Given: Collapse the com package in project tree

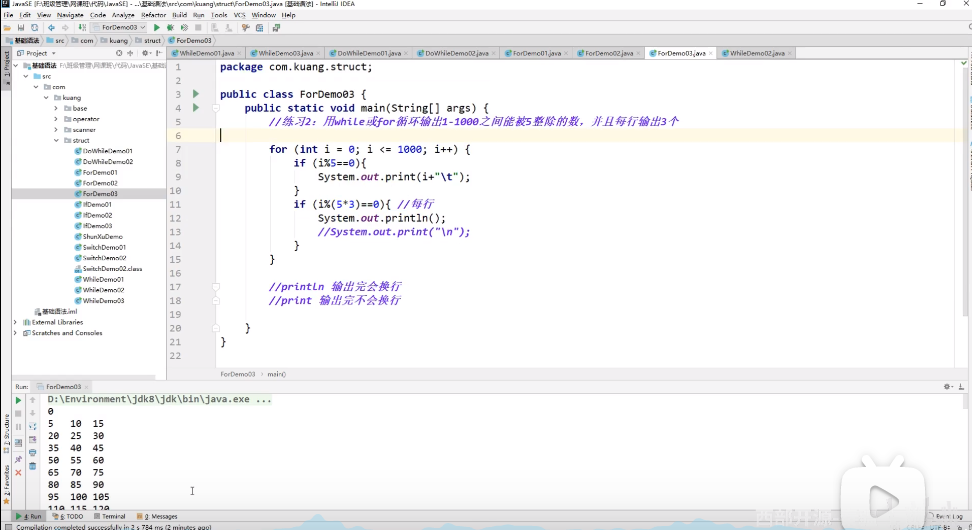Looking at the screenshot, I should 36,87.
